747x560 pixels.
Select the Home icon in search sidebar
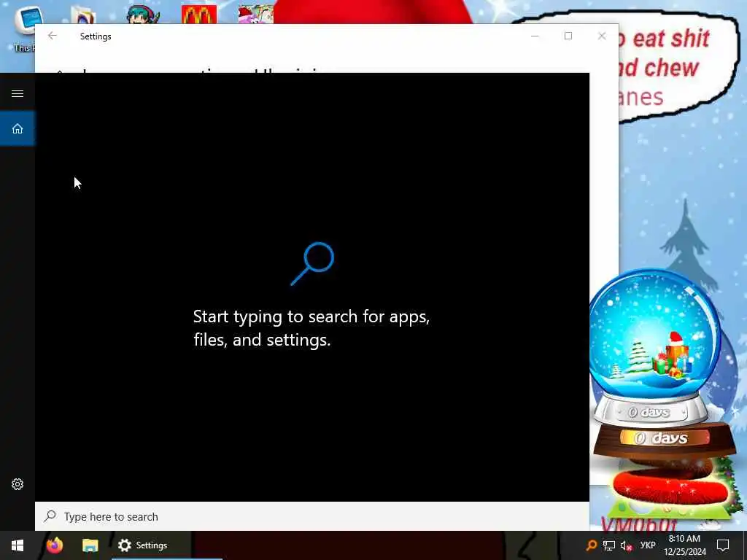point(18,128)
